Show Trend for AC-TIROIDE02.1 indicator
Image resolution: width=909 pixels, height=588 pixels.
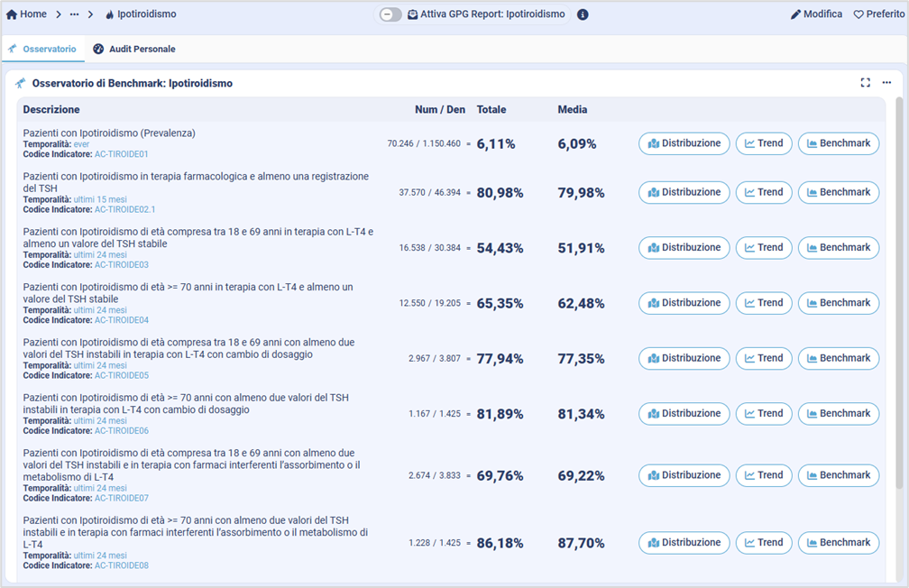[x=764, y=192]
